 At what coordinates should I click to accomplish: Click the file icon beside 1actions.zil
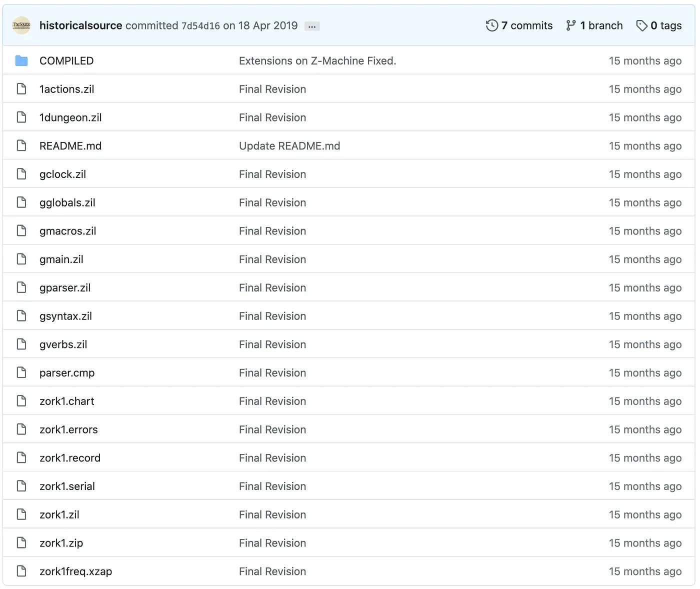coord(21,89)
